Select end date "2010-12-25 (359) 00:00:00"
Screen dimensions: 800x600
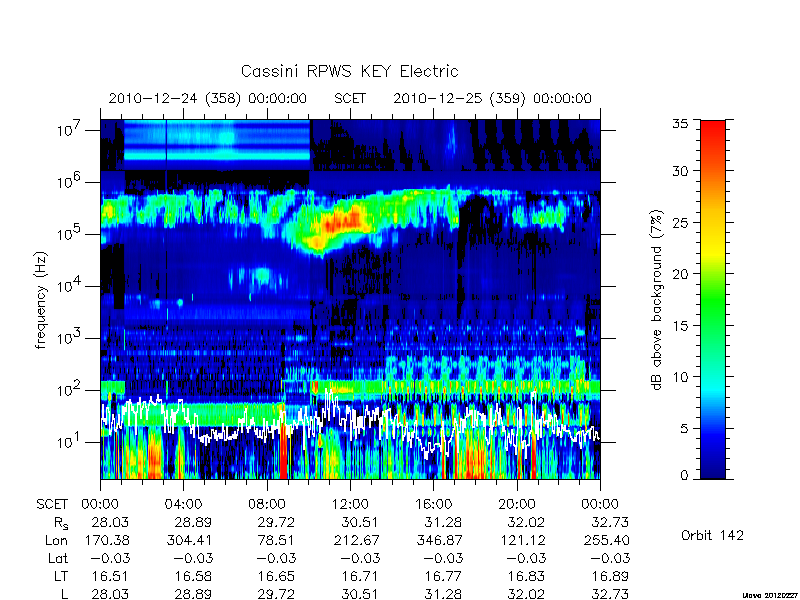pyautogui.click(x=492, y=98)
